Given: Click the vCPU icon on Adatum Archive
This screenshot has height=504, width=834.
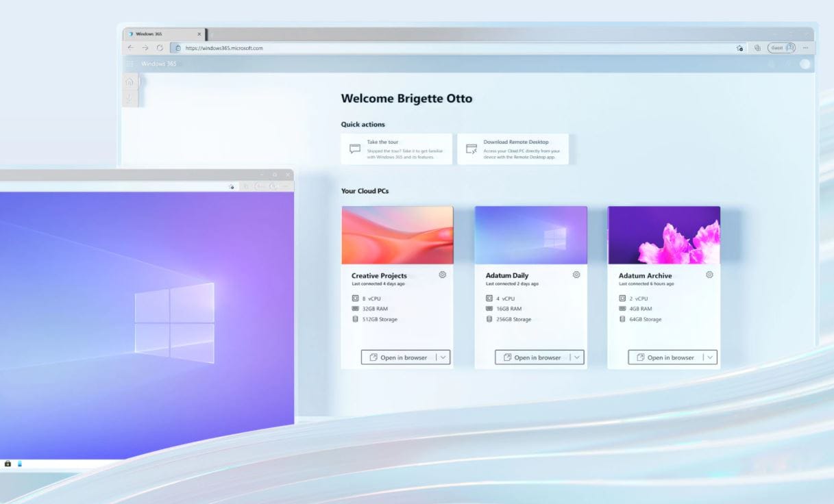Looking at the screenshot, I should click(622, 299).
